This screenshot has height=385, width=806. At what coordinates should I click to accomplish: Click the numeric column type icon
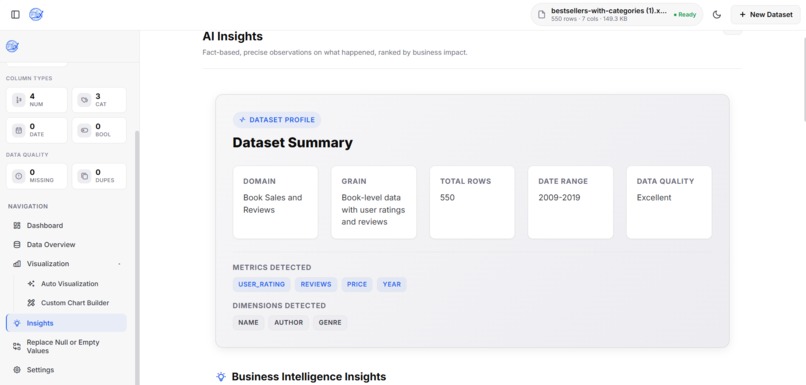pos(19,100)
